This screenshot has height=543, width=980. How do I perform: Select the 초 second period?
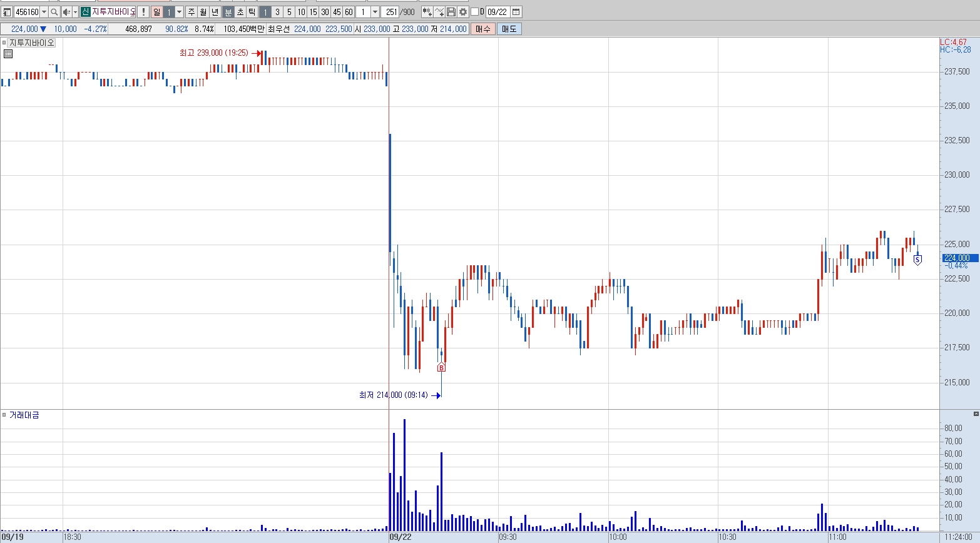coord(240,12)
